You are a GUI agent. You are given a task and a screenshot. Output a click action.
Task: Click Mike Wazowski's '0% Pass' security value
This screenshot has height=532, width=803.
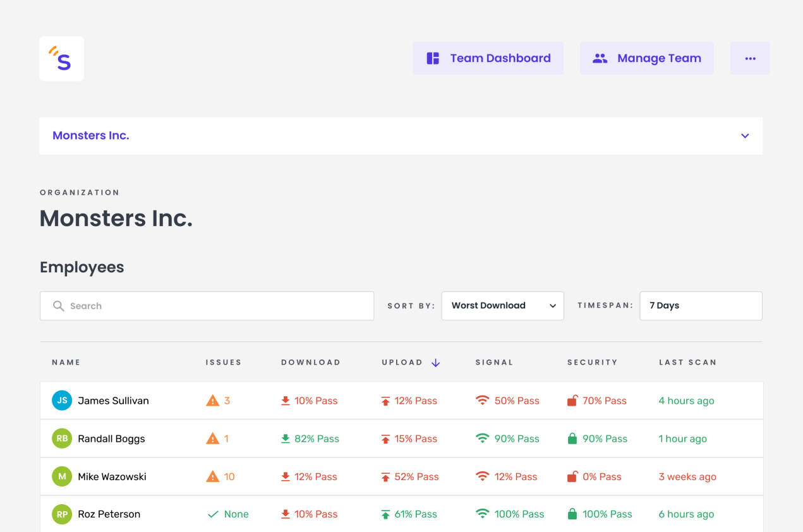[602, 476]
